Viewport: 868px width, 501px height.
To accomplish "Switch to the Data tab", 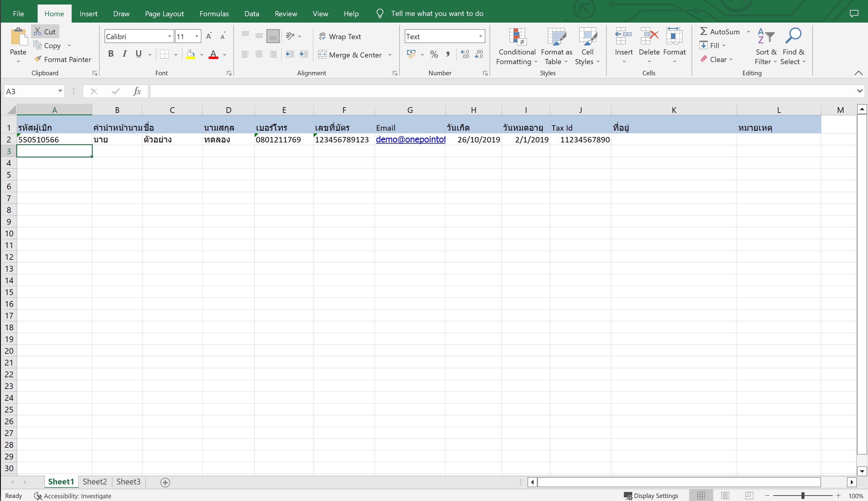I will tap(251, 14).
